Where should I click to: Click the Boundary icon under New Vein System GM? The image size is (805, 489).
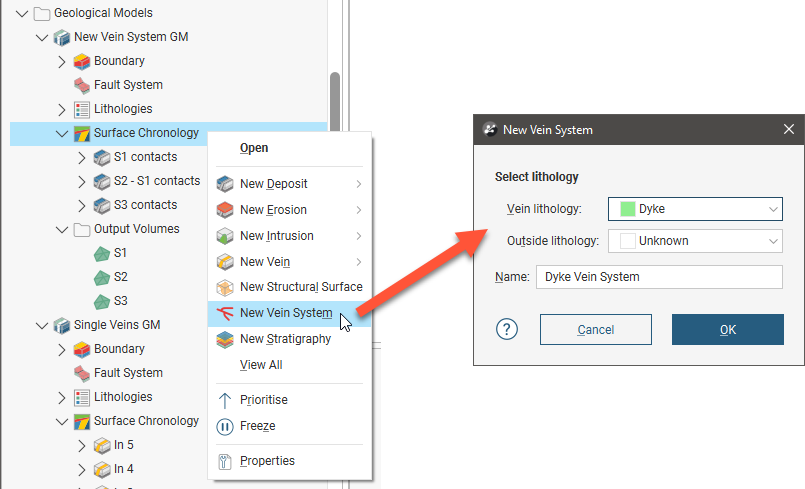coord(82,62)
